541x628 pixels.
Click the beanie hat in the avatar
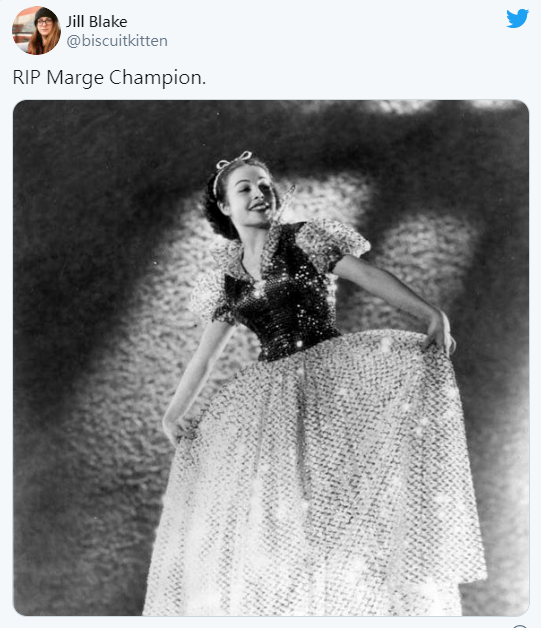pyautogui.click(x=45, y=14)
